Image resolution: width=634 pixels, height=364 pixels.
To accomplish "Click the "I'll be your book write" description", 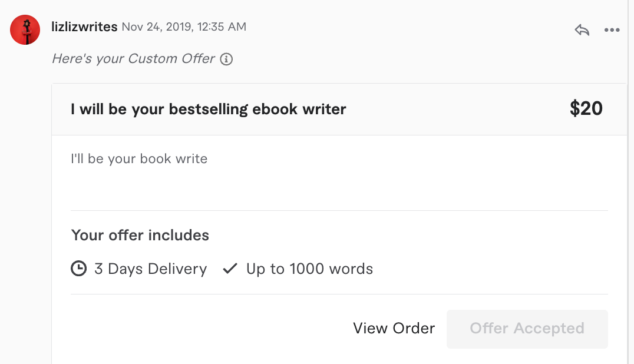I will coord(139,158).
